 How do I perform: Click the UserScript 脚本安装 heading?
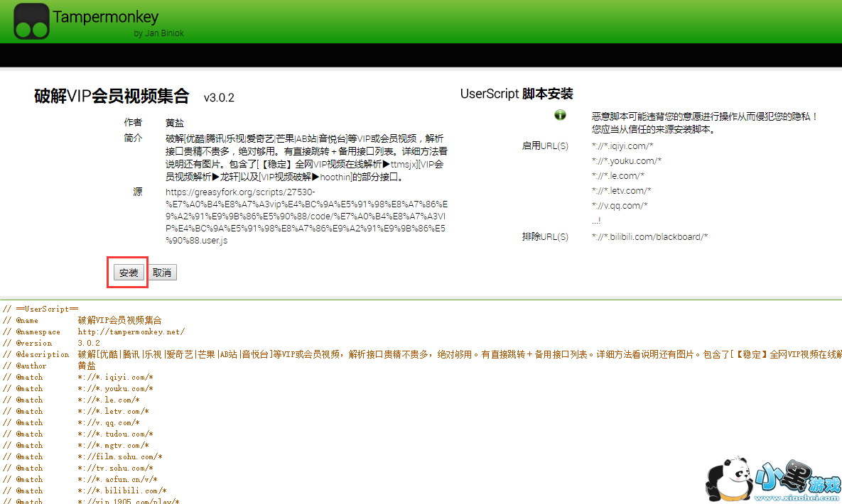coord(517,94)
